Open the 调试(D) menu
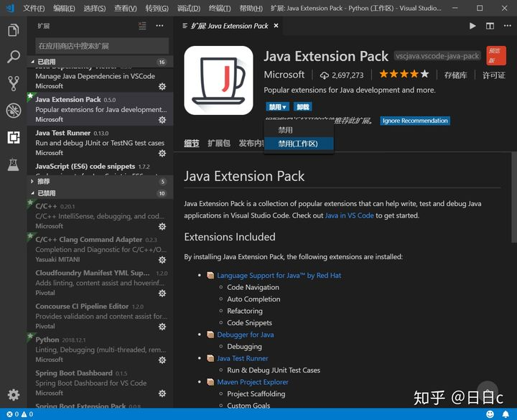The image size is (517, 420). click(x=189, y=8)
